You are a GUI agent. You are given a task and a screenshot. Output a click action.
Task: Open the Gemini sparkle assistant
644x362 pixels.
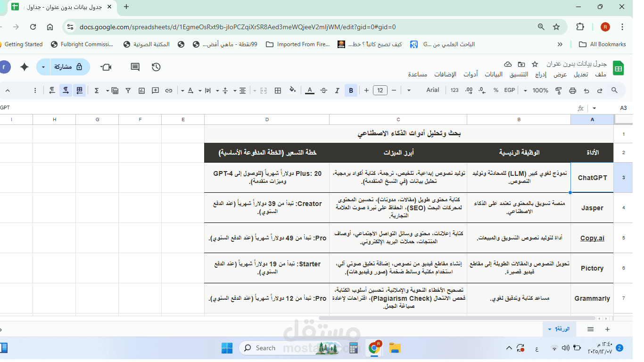tap(25, 67)
